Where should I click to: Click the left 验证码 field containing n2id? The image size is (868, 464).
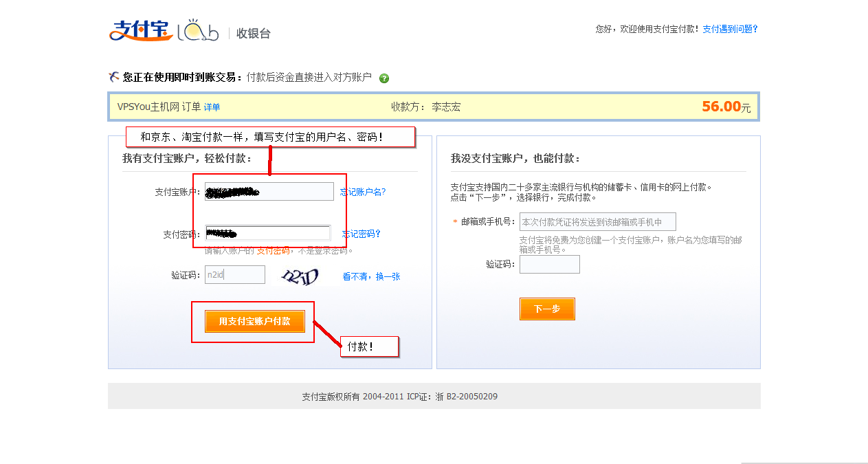tap(234, 275)
